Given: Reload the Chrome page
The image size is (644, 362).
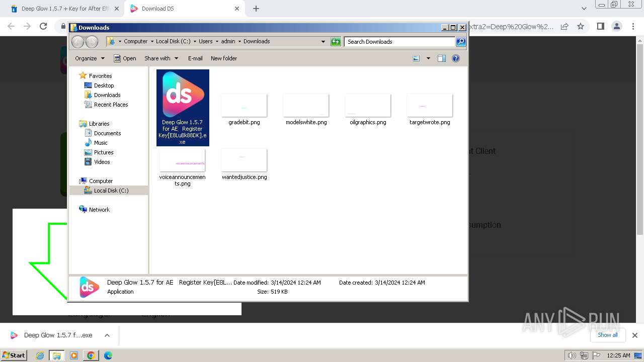Looking at the screenshot, I should click(43, 26).
